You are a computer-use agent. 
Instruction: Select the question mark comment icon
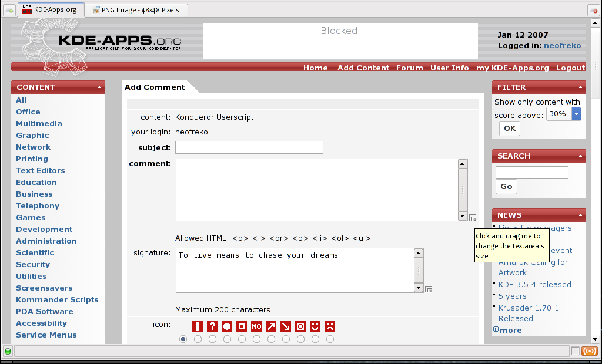tap(212, 326)
